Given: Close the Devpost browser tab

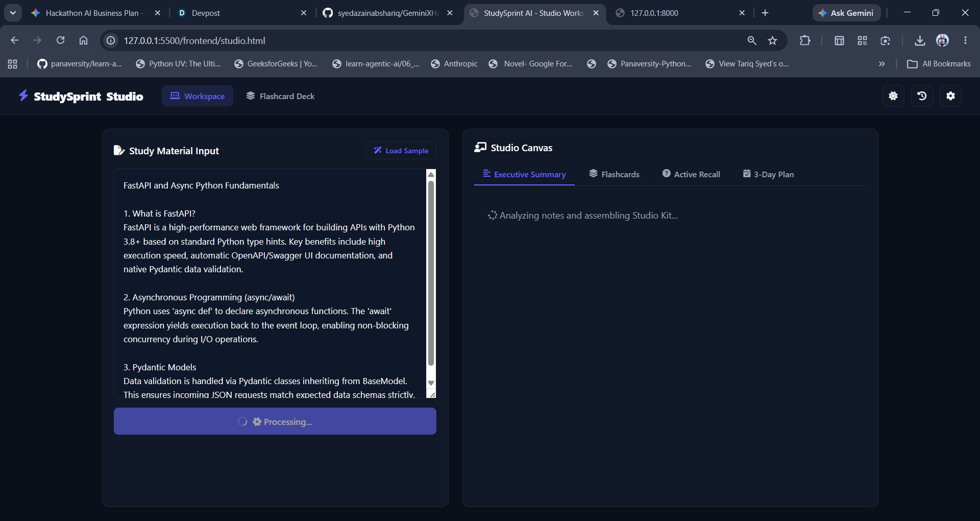Looking at the screenshot, I should [x=304, y=13].
